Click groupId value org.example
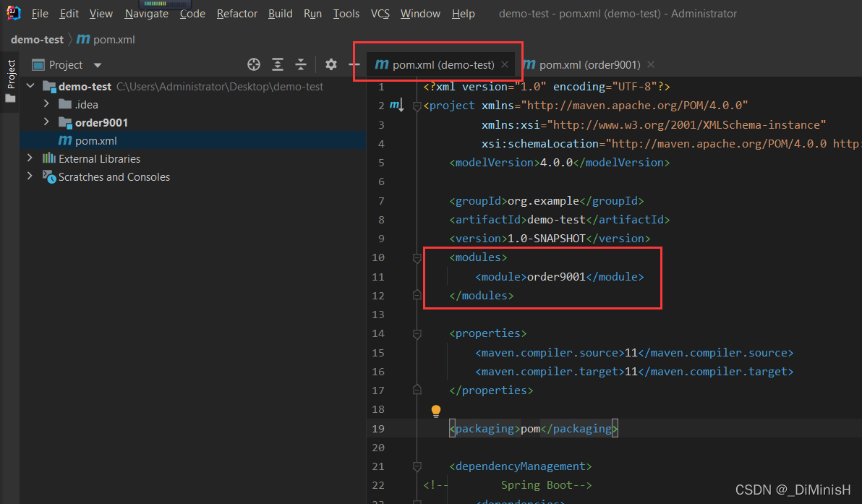 (x=543, y=201)
